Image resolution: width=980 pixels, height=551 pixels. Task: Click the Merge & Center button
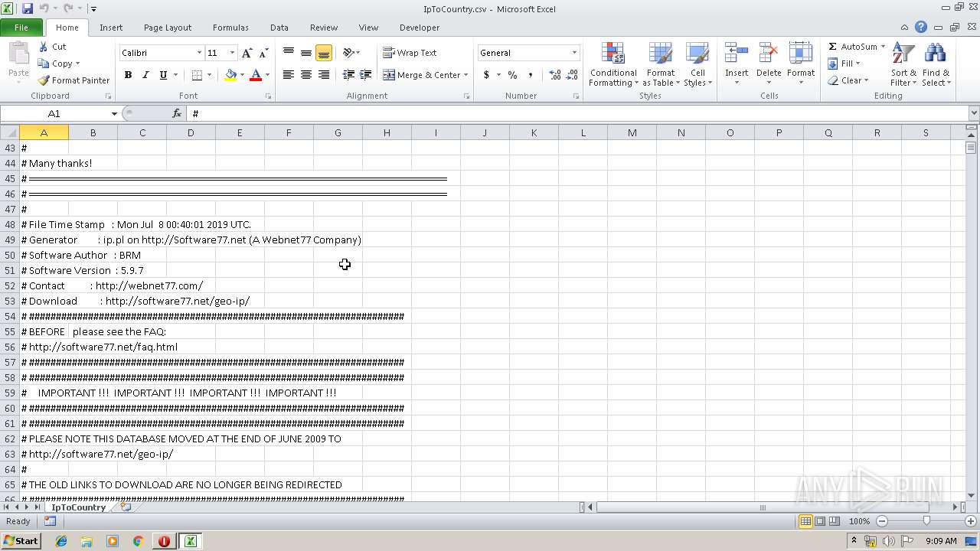[422, 75]
